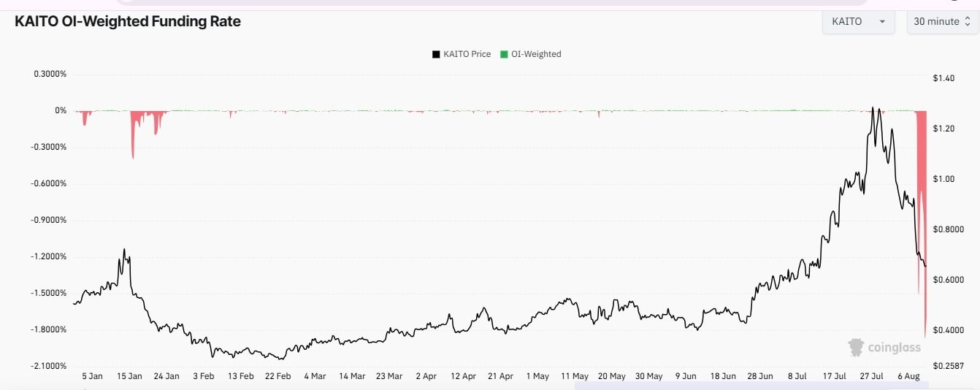Click the -1.8000% axis label
This screenshot has width=980, height=390.
point(49,330)
